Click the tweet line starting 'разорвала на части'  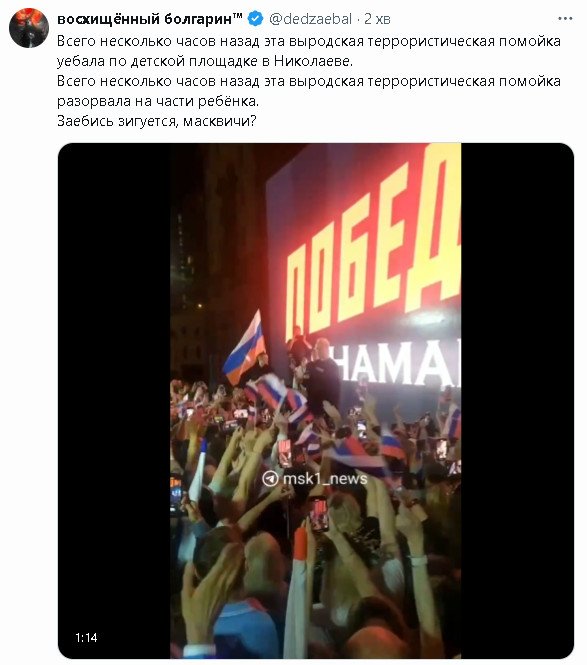pos(158,101)
